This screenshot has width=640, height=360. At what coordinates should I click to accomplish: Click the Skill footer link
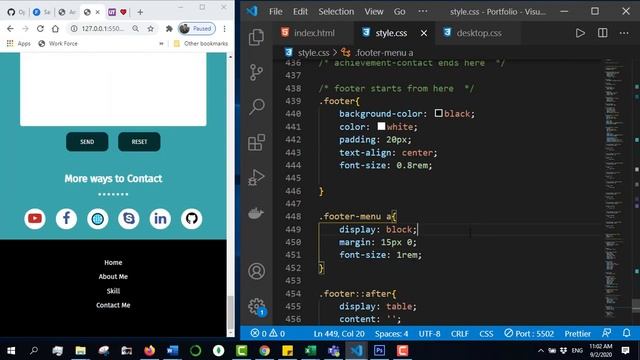pyautogui.click(x=113, y=291)
